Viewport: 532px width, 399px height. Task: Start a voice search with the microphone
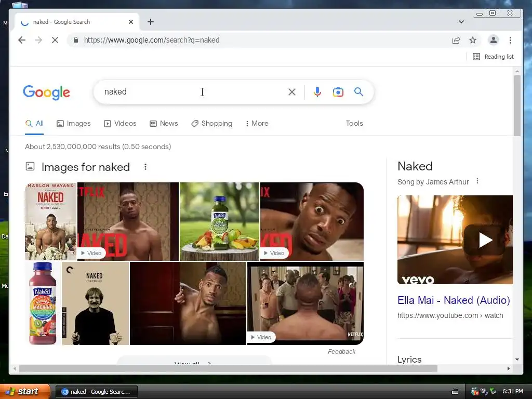(x=317, y=92)
